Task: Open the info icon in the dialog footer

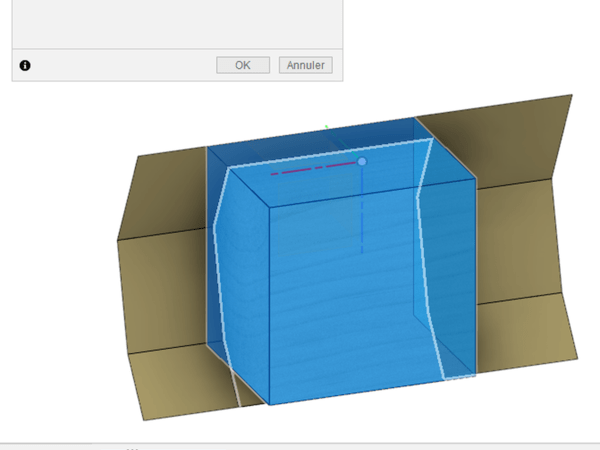Action: click(x=25, y=65)
